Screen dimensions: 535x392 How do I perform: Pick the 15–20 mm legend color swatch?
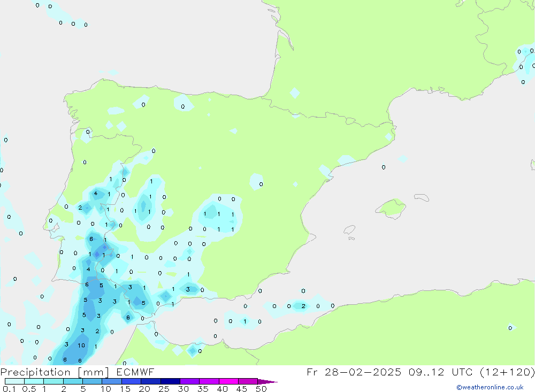click(x=131, y=381)
